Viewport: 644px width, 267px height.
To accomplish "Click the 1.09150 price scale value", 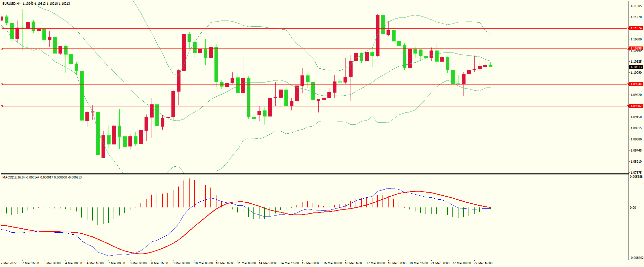I will pyautogui.click(x=636, y=117).
